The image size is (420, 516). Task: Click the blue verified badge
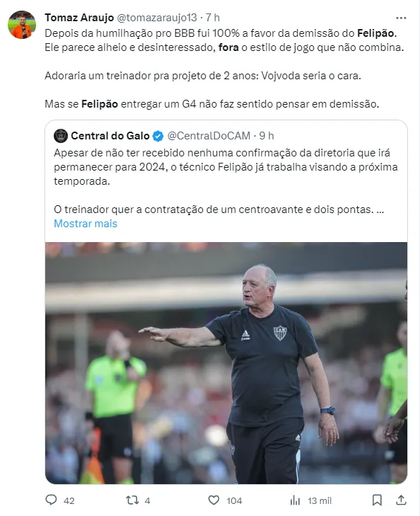tap(158, 136)
